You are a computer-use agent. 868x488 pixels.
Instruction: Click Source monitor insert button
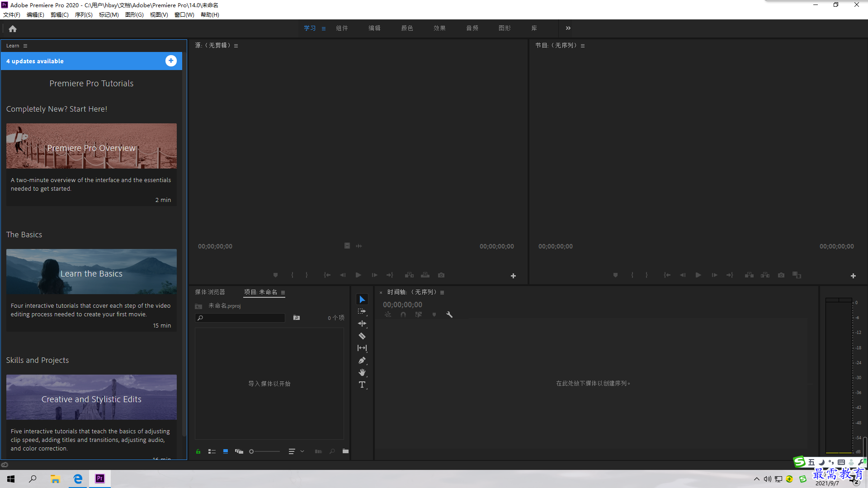click(x=410, y=275)
